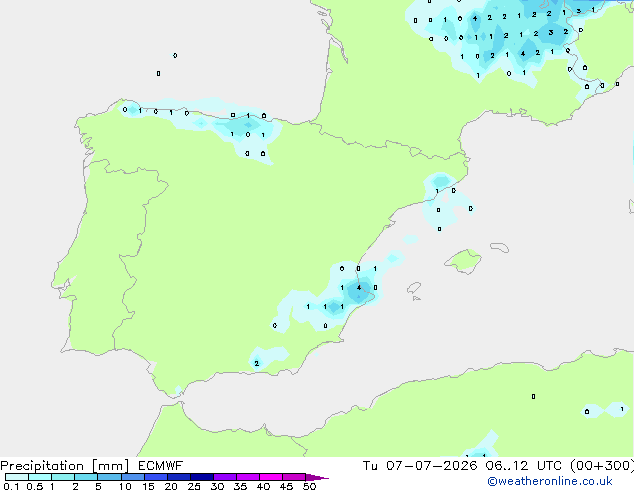Click the weatheronline.co.uk copyright link
Viewport: 634px width, 490px height.
(550, 481)
